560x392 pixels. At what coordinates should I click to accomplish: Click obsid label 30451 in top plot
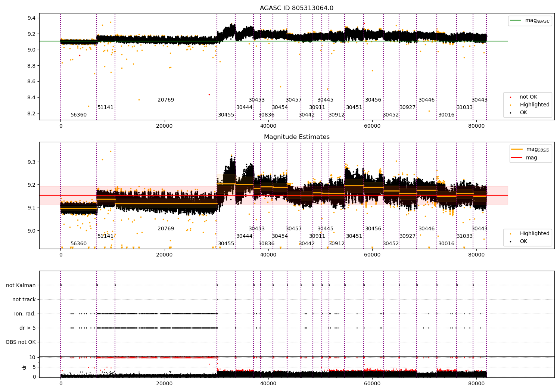354,108
